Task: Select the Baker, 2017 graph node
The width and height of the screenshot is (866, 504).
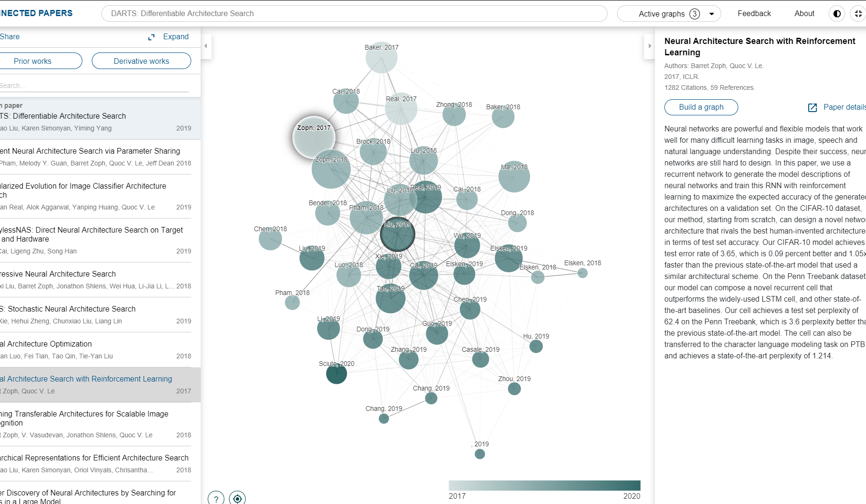Action: [x=381, y=58]
